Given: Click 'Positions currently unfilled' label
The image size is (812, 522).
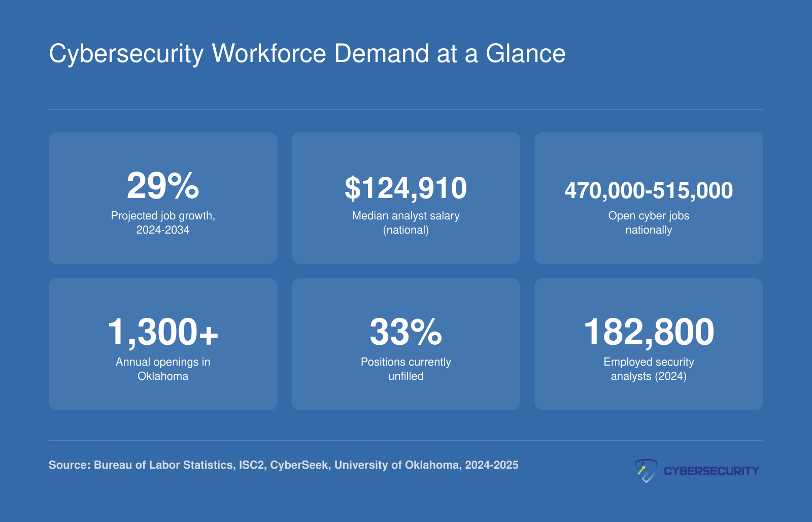Looking at the screenshot, I should click(x=406, y=369).
